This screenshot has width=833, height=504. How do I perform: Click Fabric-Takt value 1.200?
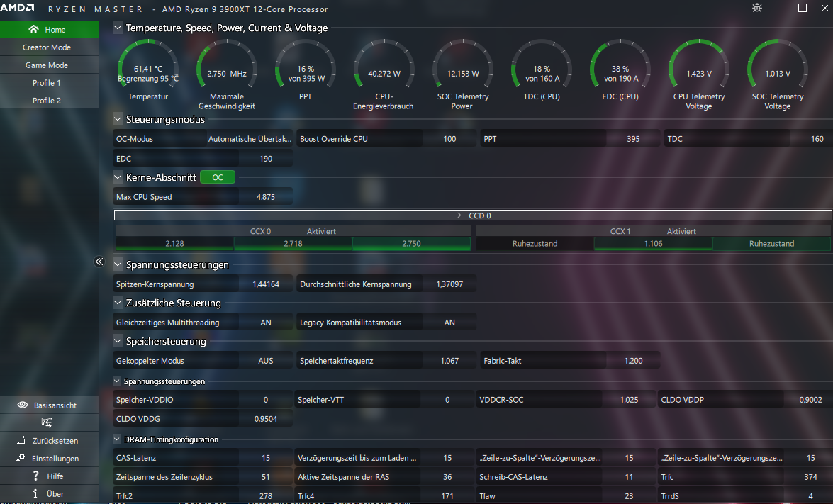[x=633, y=361]
